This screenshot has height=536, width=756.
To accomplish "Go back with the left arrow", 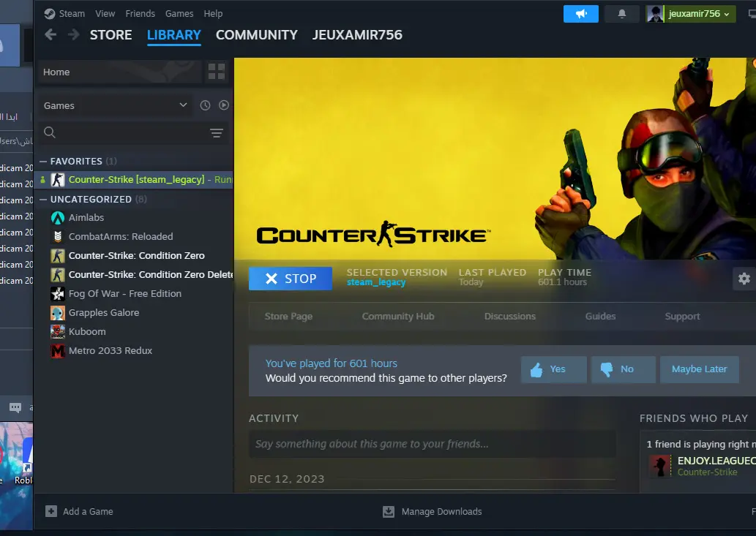I will pos(50,34).
